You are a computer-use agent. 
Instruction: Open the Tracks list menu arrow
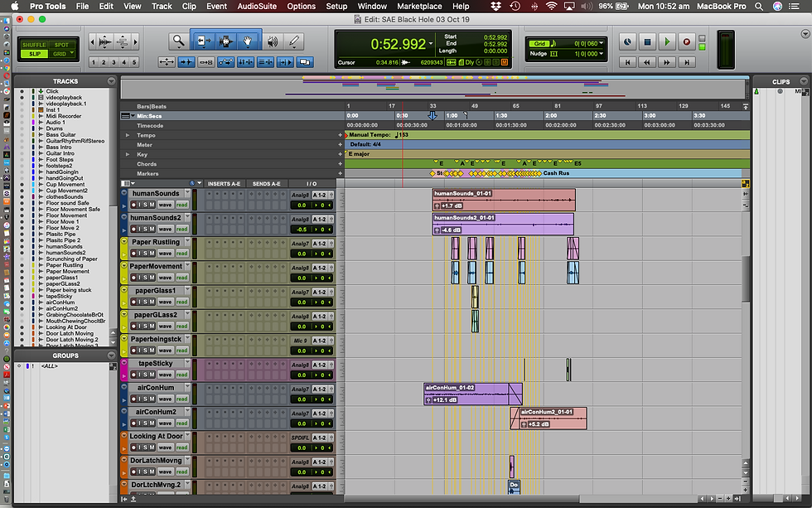pos(111,81)
